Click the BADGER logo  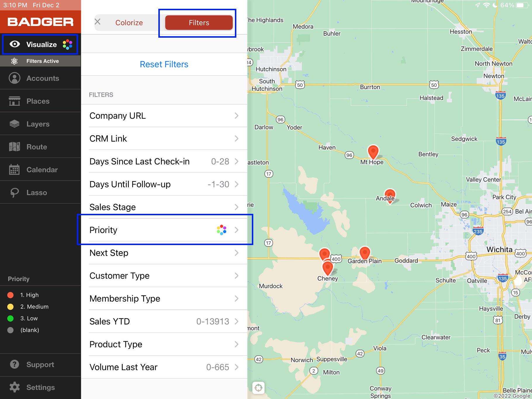point(41,22)
